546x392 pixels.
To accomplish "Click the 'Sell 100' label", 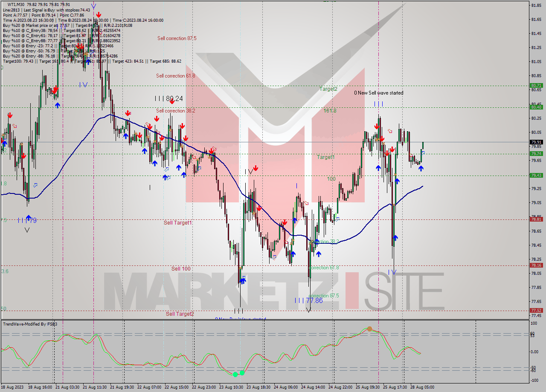I will [181, 269].
